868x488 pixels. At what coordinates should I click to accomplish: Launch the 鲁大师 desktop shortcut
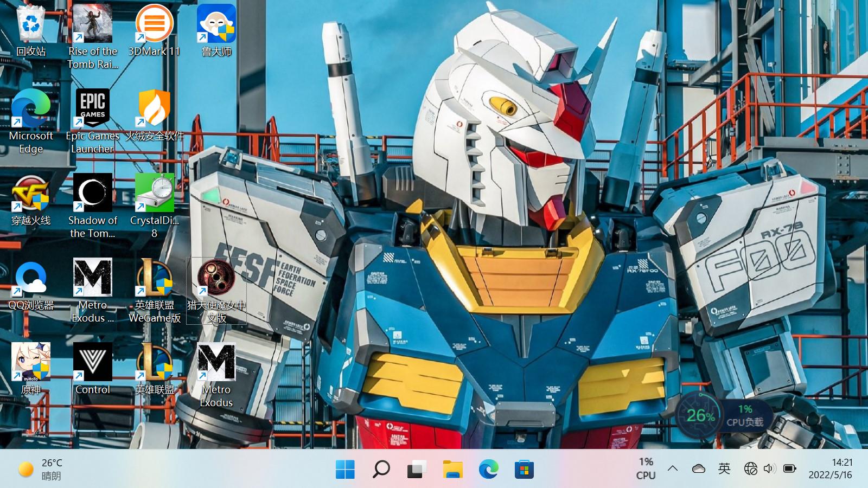pyautogui.click(x=216, y=30)
